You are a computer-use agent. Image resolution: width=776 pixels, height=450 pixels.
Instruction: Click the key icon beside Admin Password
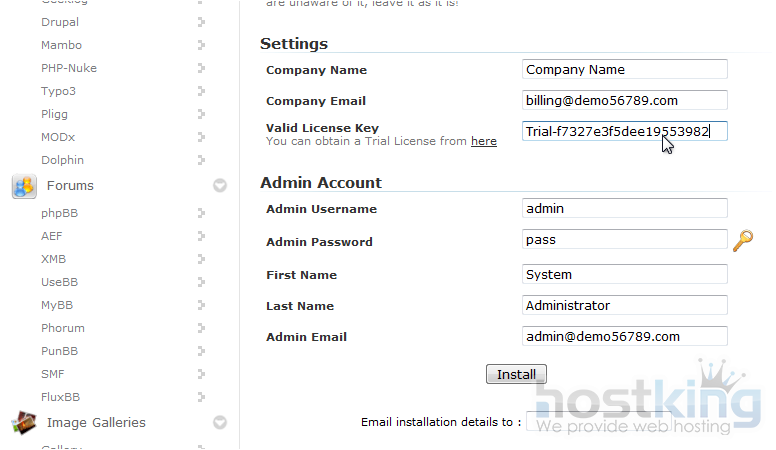[x=742, y=240]
